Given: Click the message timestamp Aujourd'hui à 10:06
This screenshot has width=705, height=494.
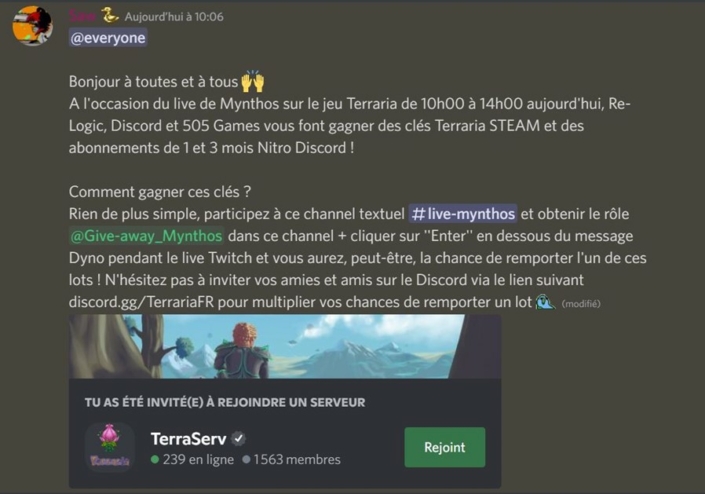Looking at the screenshot, I should [x=174, y=17].
